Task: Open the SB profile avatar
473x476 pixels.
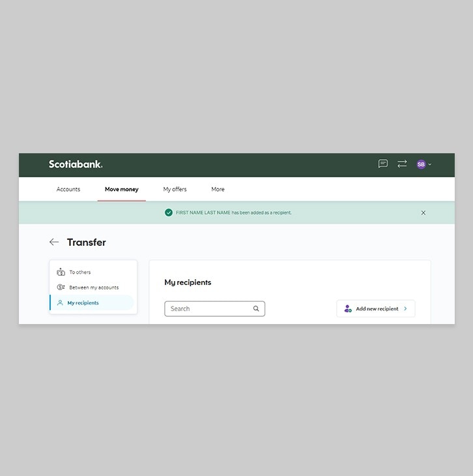Action: click(421, 164)
